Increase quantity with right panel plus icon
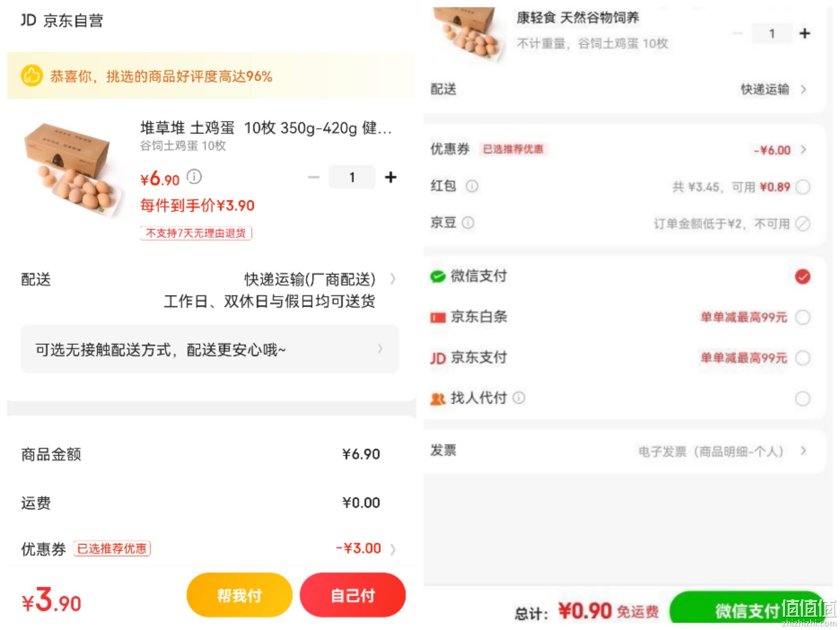The height and width of the screenshot is (630, 840). (805, 33)
